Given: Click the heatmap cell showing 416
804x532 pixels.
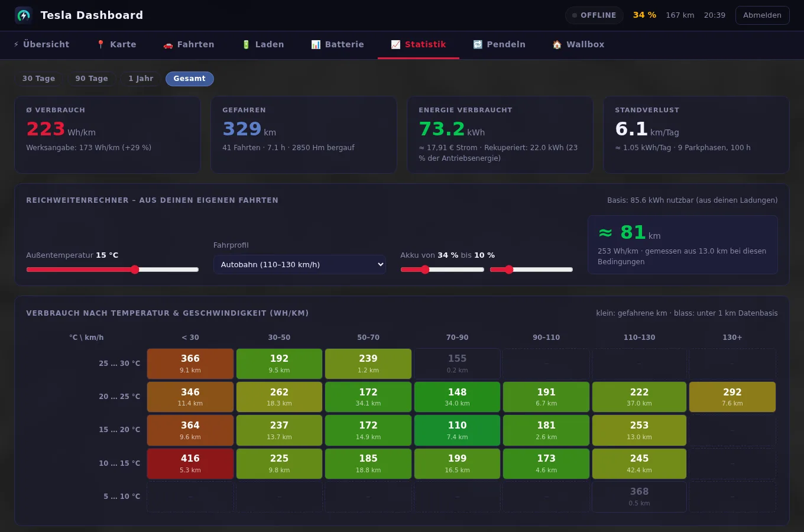Looking at the screenshot, I should [190, 463].
